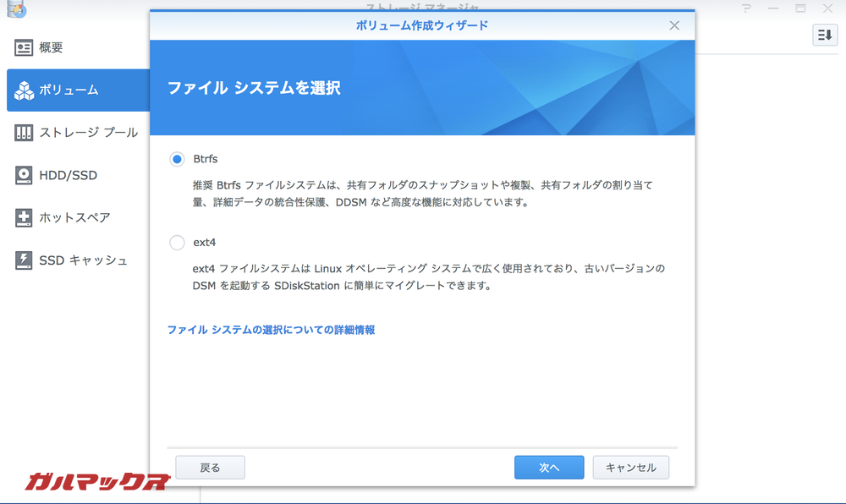Click the sort order icon at top right
This screenshot has height=504, width=846.
824,35
